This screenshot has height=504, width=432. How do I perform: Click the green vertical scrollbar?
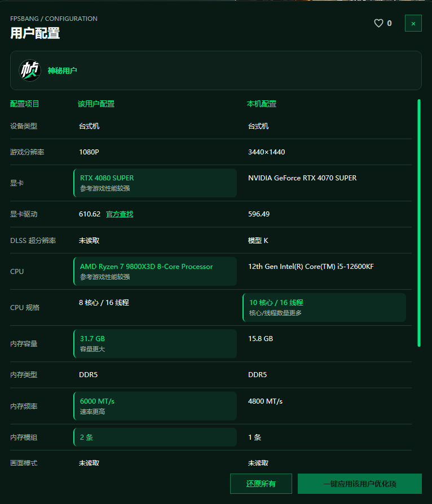pyautogui.click(x=419, y=223)
